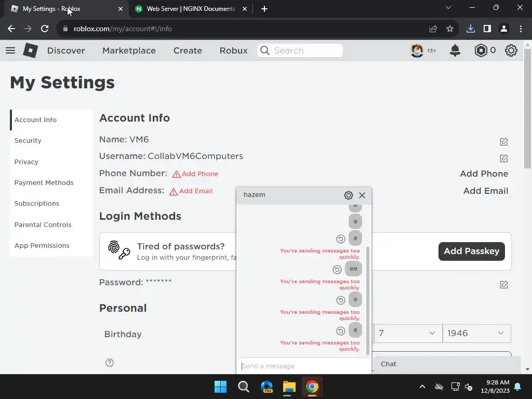Click the Birthday help question mark icon
532x399 pixels.
point(110,363)
